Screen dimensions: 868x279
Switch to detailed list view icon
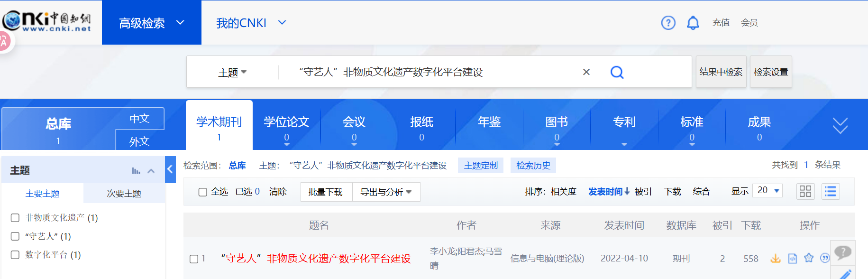pos(830,191)
